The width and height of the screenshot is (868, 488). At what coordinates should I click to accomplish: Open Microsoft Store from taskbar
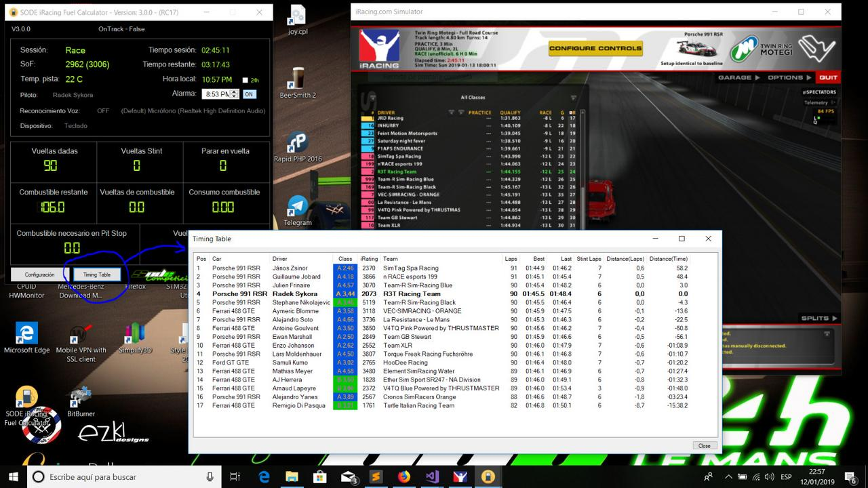point(320,476)
